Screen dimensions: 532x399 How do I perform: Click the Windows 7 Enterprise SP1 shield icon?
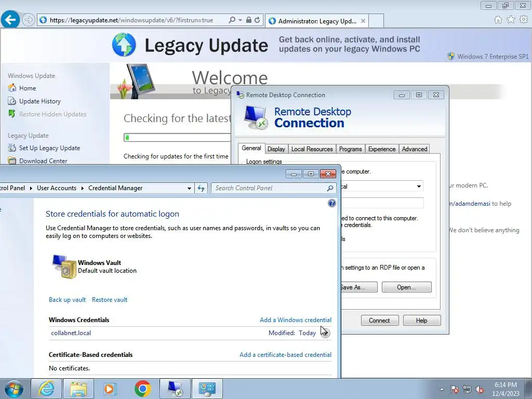click(x=451, y=56)
